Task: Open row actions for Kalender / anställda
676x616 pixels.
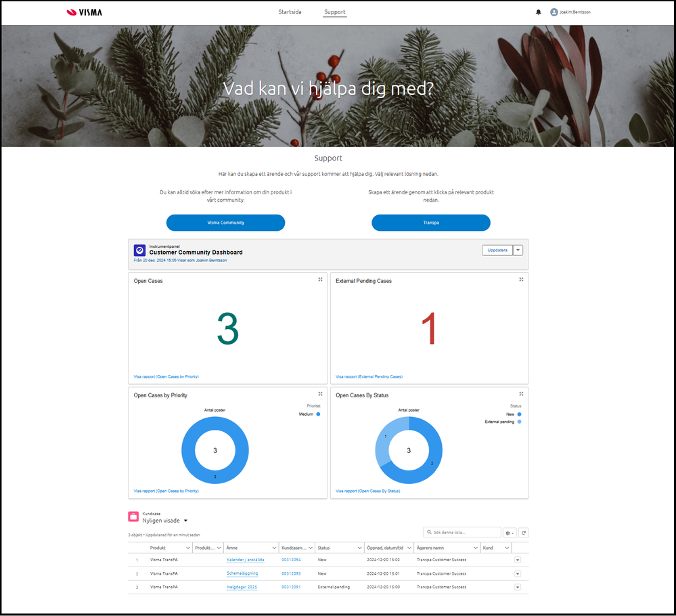Action: coord(518,560)
